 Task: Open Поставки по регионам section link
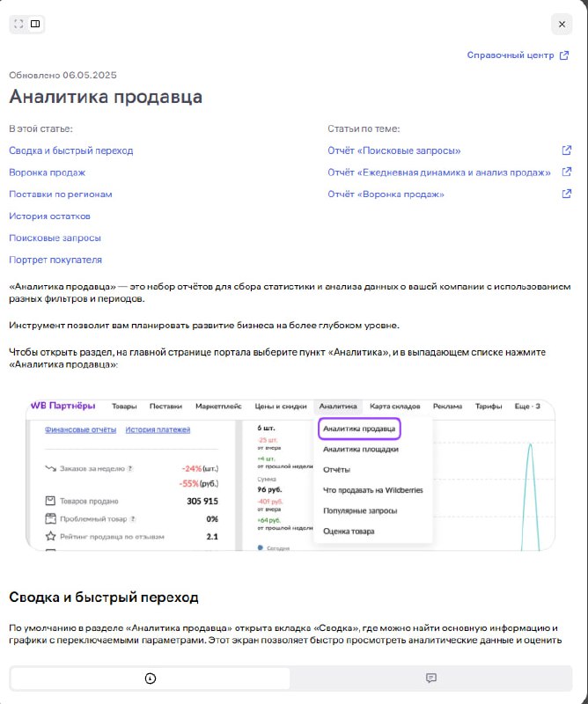pos(61,194)
